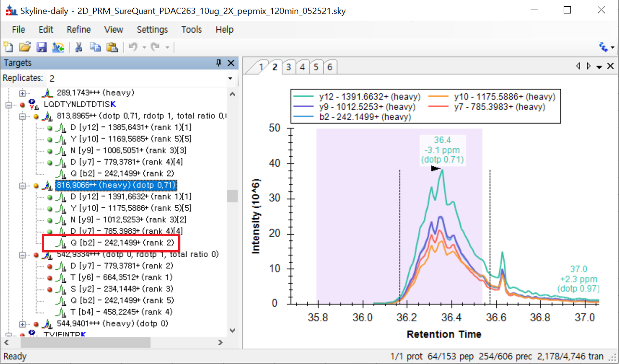Pin the Targets panel with pushpin icon

coord(219,63)
